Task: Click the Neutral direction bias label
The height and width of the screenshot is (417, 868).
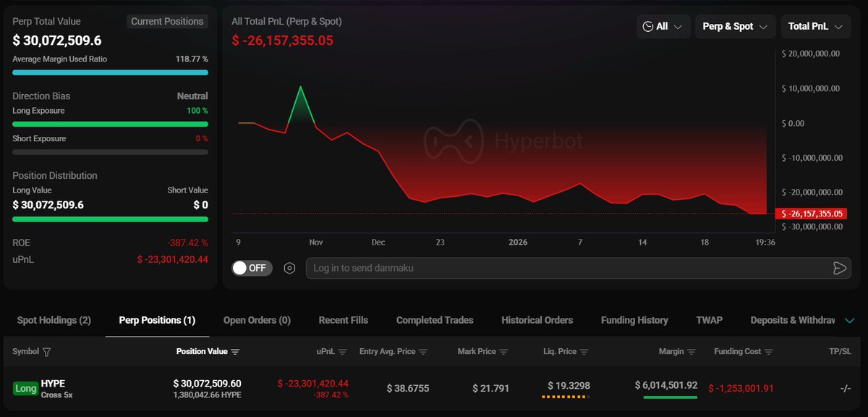Action: (192, 96)
